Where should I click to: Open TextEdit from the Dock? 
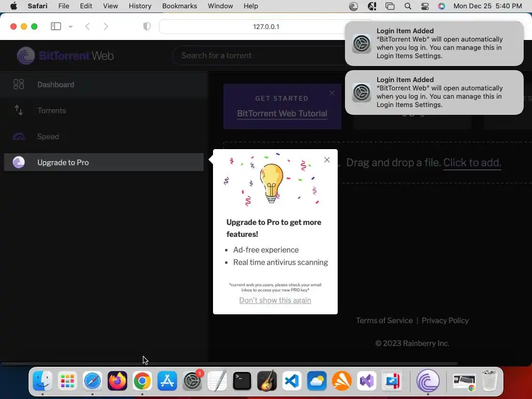pyautogui.click(x=217, y=381)
